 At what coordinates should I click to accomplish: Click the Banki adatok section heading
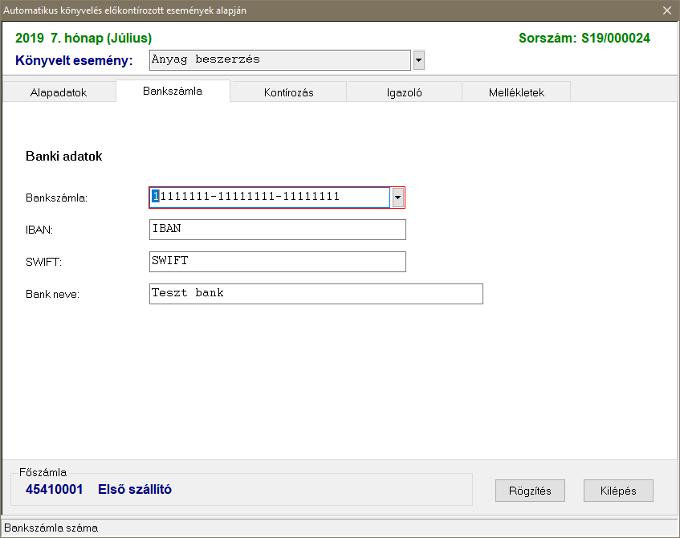[x=63, y=157]
